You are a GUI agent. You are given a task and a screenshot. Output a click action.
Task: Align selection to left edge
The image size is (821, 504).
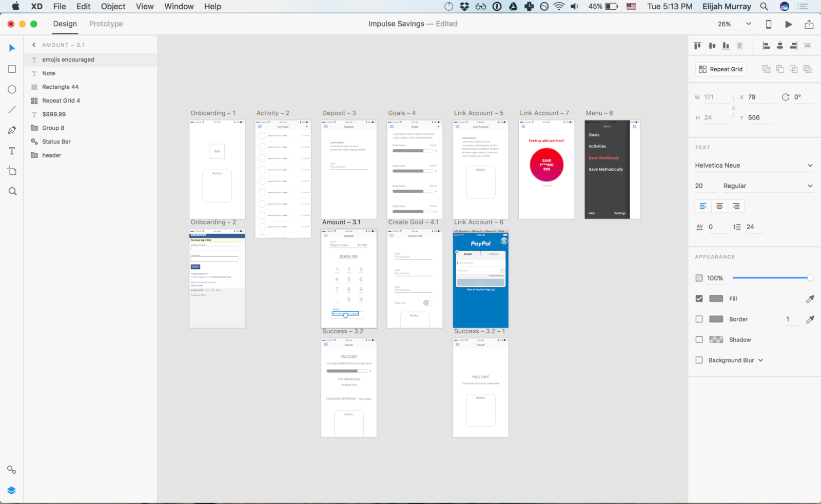pyautogui.click(x=766, y=46)
